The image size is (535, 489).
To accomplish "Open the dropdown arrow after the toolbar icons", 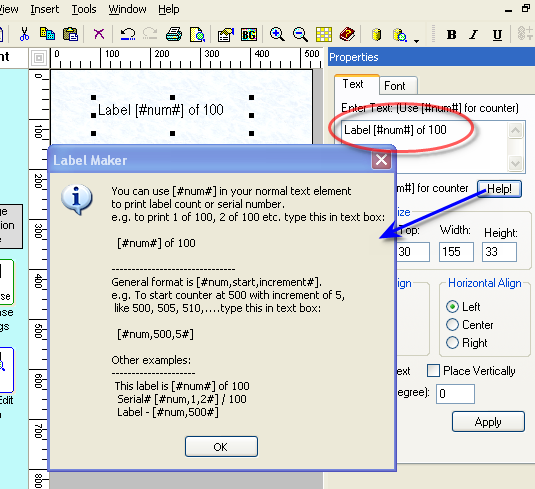I will (x=417, y=41).
